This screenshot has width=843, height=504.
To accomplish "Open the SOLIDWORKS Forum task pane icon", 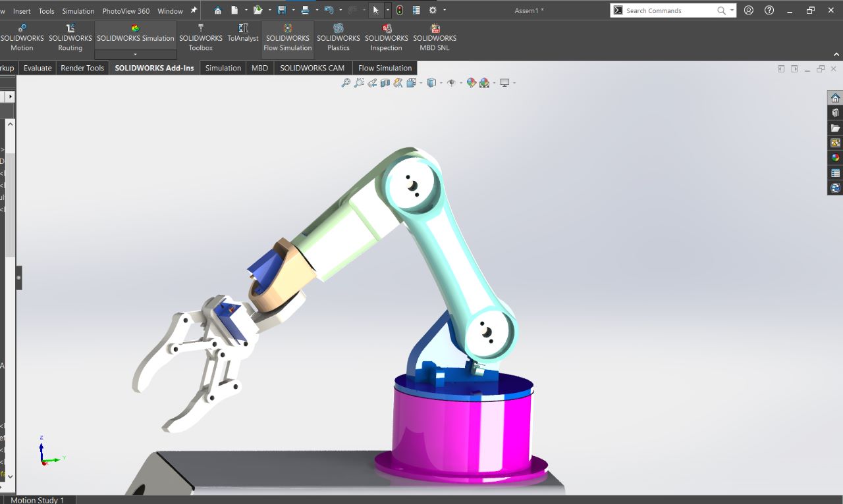I will point(835,188).
